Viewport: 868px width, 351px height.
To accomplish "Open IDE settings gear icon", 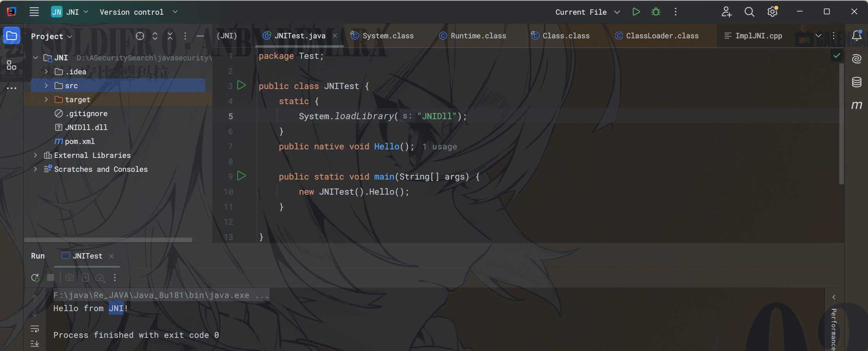I will pyautogui.click(x=773, y=12).
